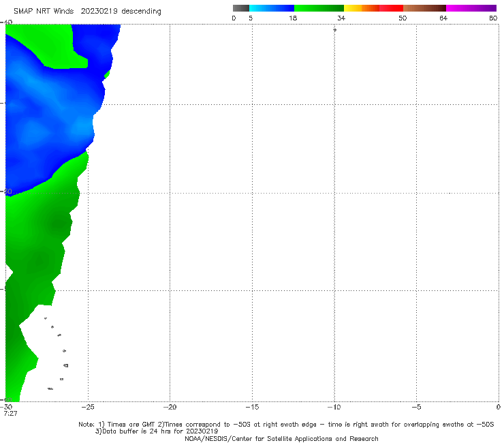Click the SMAP NRT Winds title text
Screen dimensions: 504x443
click(44, 11)
